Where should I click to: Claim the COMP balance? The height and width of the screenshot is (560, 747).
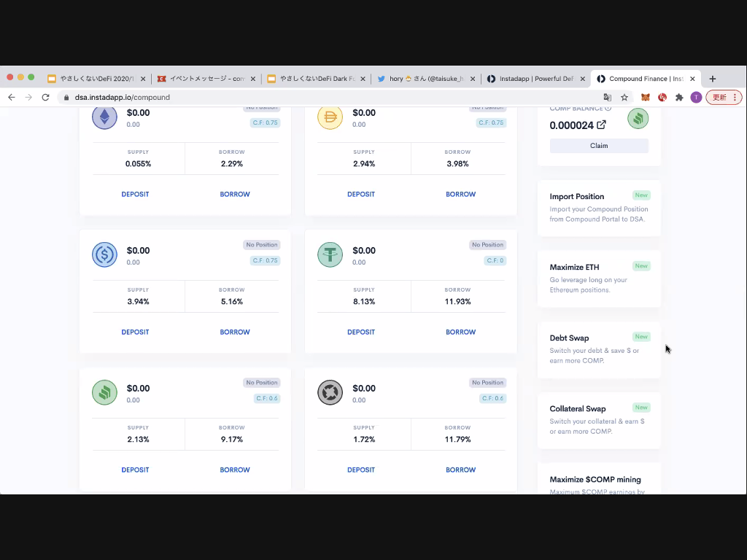point(599,146)
